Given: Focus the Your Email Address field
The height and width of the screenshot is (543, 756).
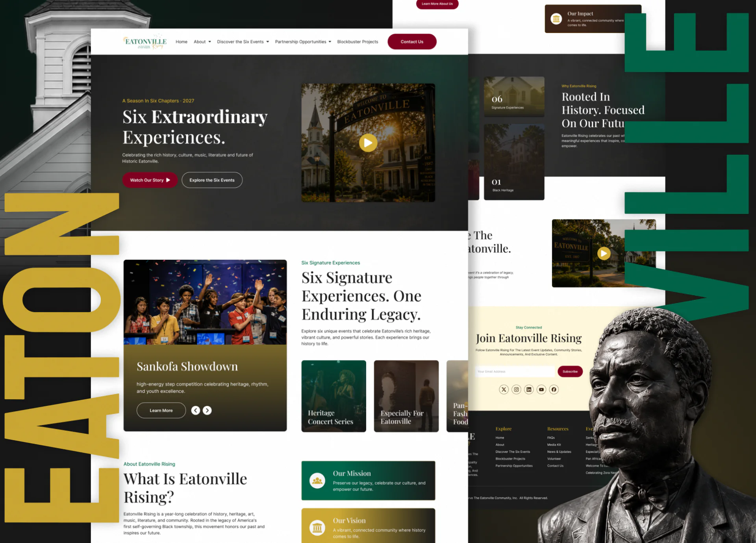Looking at the screenshot, I should tap(515, 371).
